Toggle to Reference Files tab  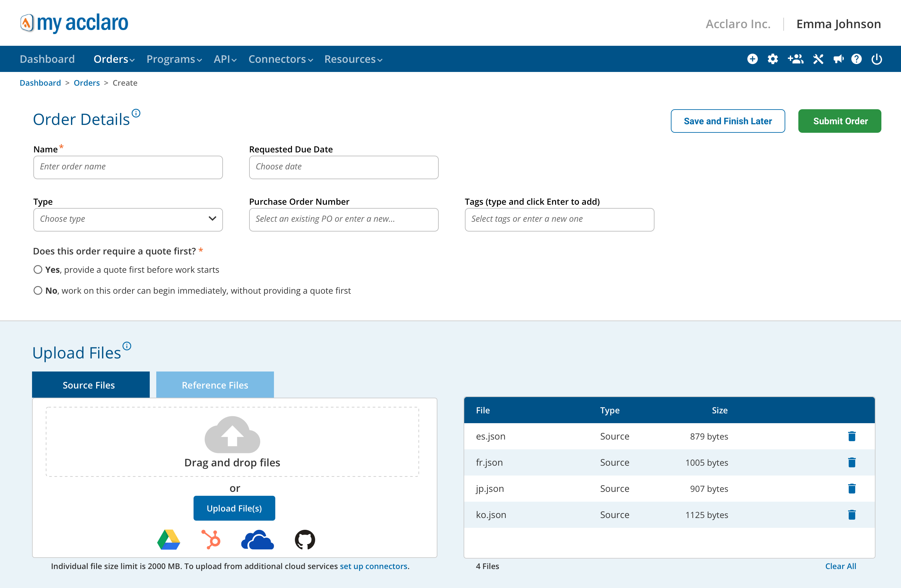tap(215, 384)
